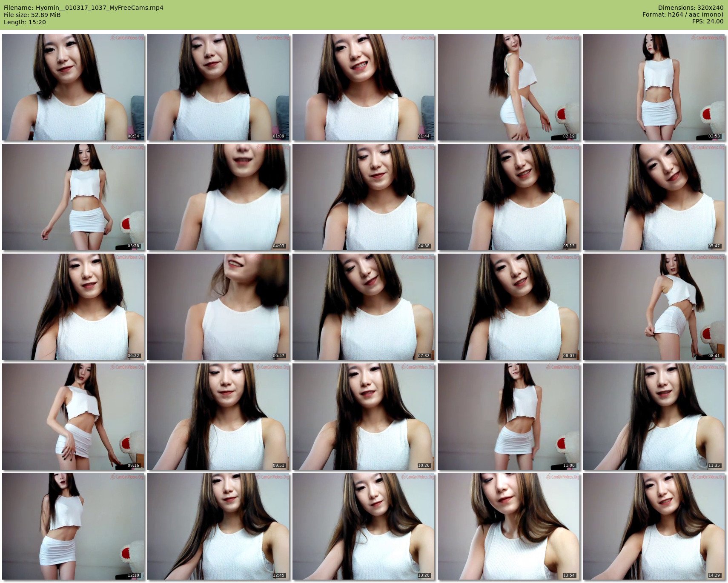Open the thumbnail at 01:44

(364, 87)
